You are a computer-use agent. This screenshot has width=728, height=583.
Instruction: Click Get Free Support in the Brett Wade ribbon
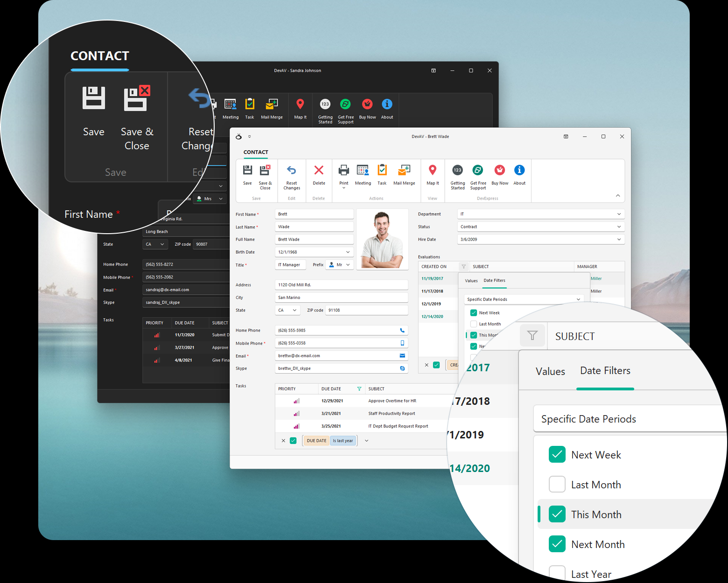click(x=478, y=177)
